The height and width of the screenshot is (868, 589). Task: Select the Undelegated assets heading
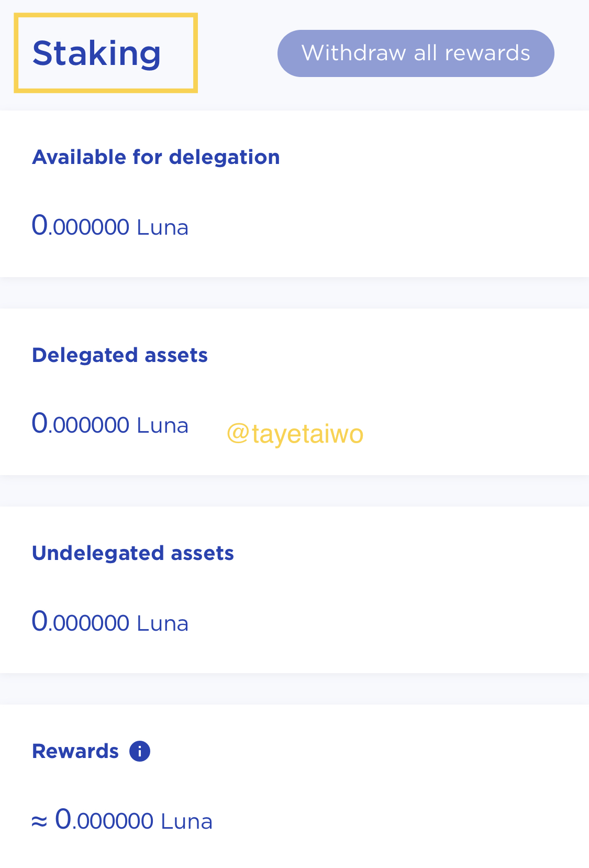coord(133,553)
